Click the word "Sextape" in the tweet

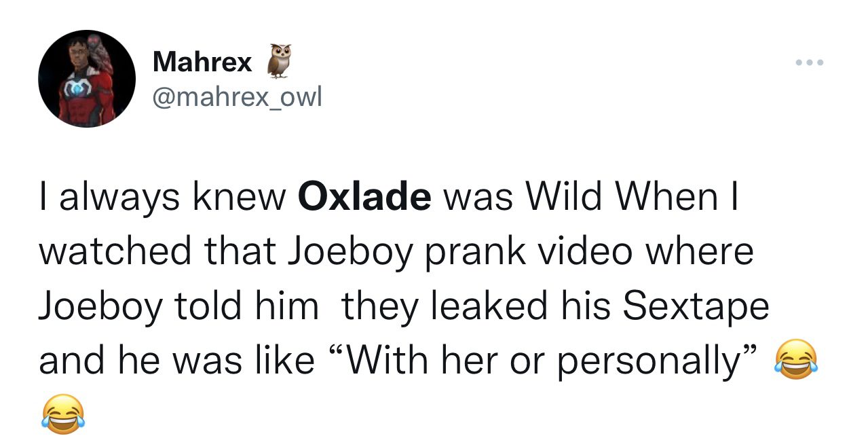pyautogui.click(x=696, y=307)
